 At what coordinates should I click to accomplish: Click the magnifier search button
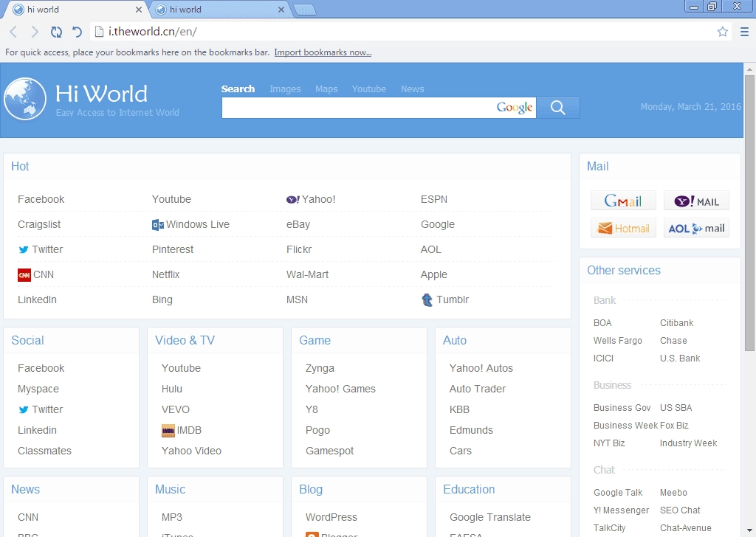[x=558, y=108]
